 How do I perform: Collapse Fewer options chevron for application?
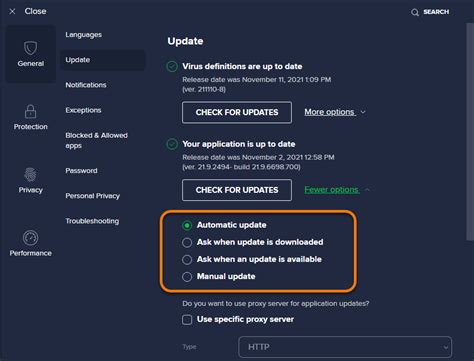[x=367, y=190]
